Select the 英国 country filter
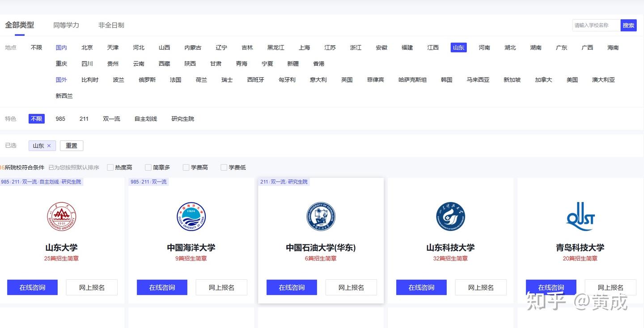644x328 pixels. point(347,80)
